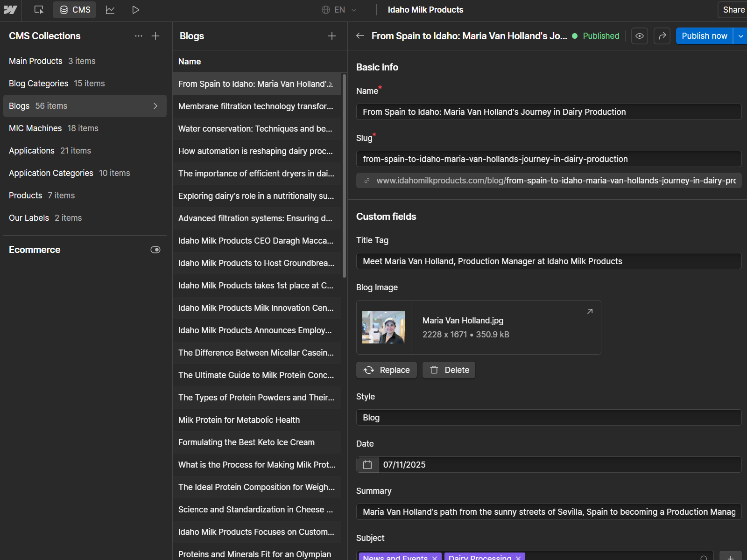Click the Date field 07/11/2025
This screenshot has height=560, width=747.
pyautogui.click(x=559, y=465)
